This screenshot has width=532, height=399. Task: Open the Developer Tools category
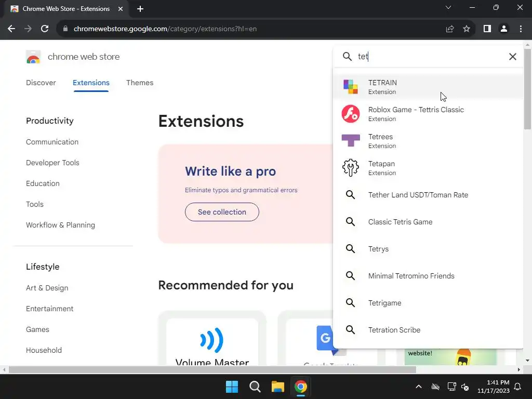click(52, 163)
